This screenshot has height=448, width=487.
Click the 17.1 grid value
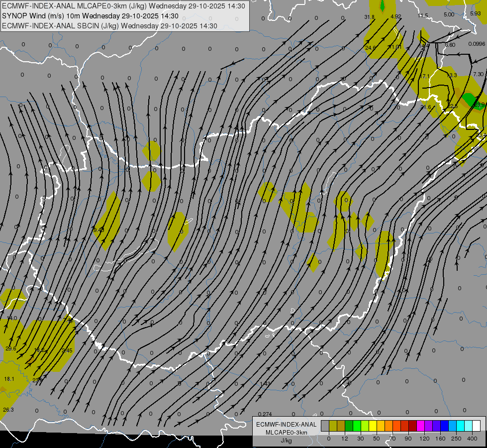[x=425, y=76]
